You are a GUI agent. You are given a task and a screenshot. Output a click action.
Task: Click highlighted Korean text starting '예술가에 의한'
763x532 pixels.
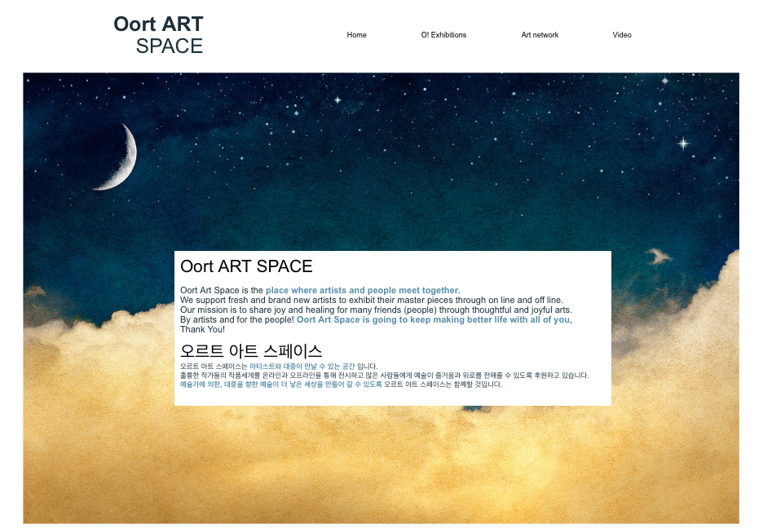280,384
